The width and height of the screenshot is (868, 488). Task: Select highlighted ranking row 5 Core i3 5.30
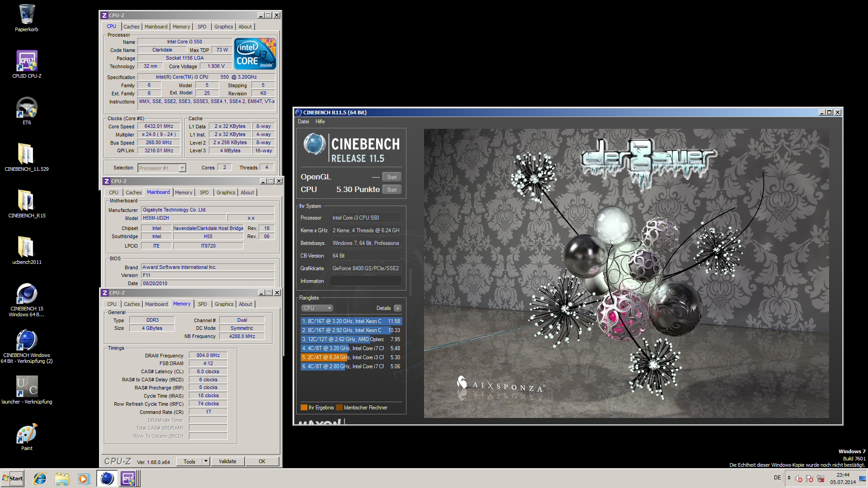351,357
